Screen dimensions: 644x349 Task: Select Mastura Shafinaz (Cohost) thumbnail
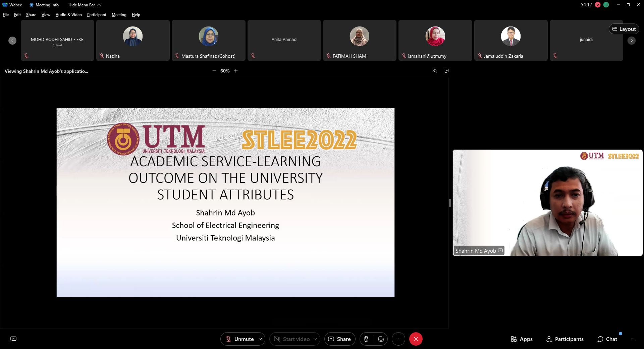(x=208, y=40)
